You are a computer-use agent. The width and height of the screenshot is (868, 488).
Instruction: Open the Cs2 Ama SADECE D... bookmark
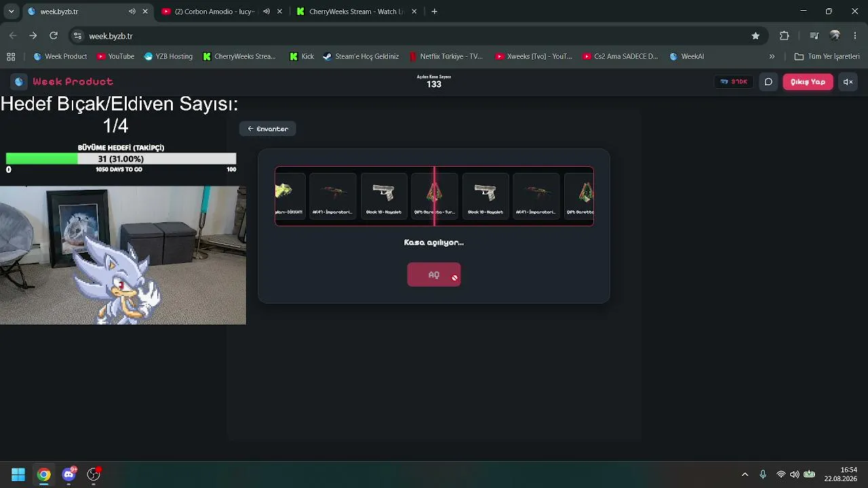click(620, 56)
